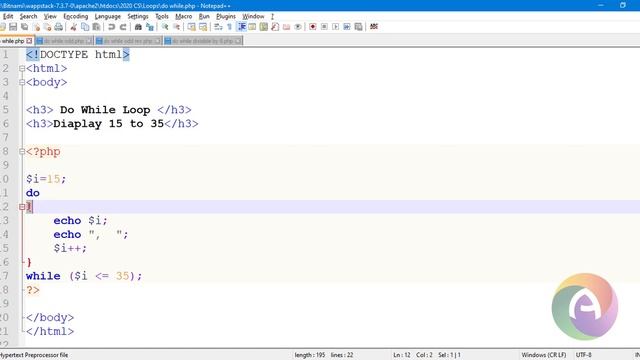This screenshot has height=360, width=640.
Task: Toggle the Function List icon
Action: tap(275, 27)
